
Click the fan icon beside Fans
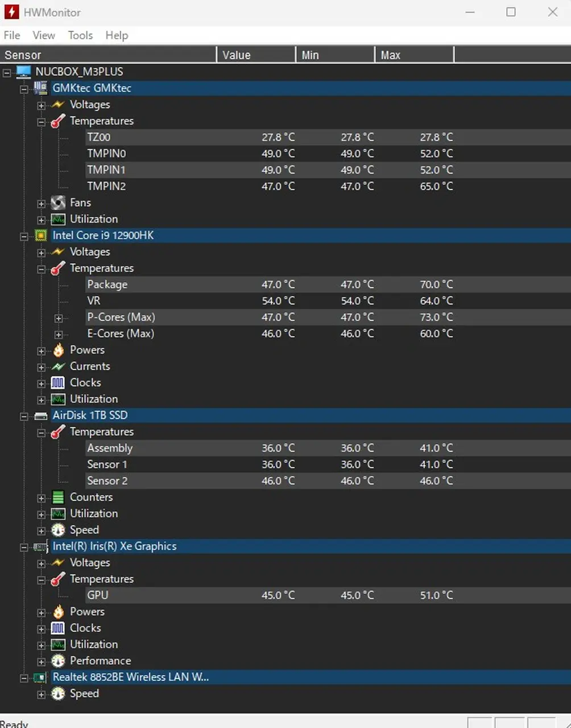pyautogui.click(x=58, y=203)
